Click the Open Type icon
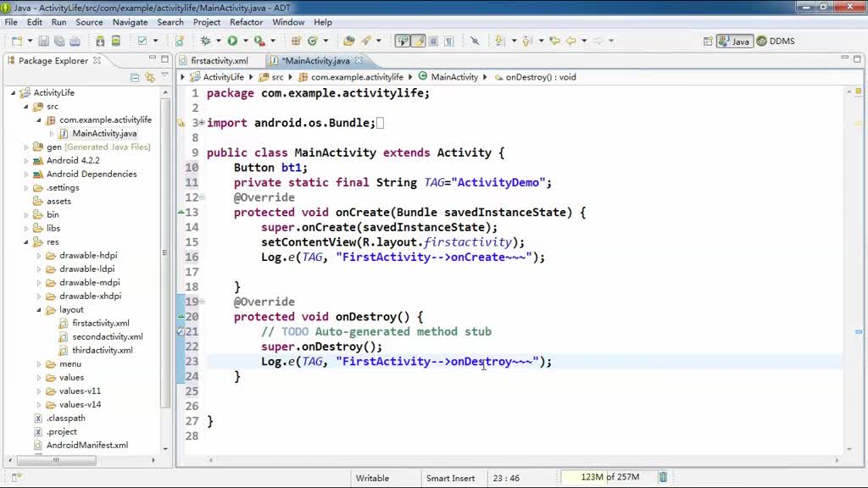 348,41
